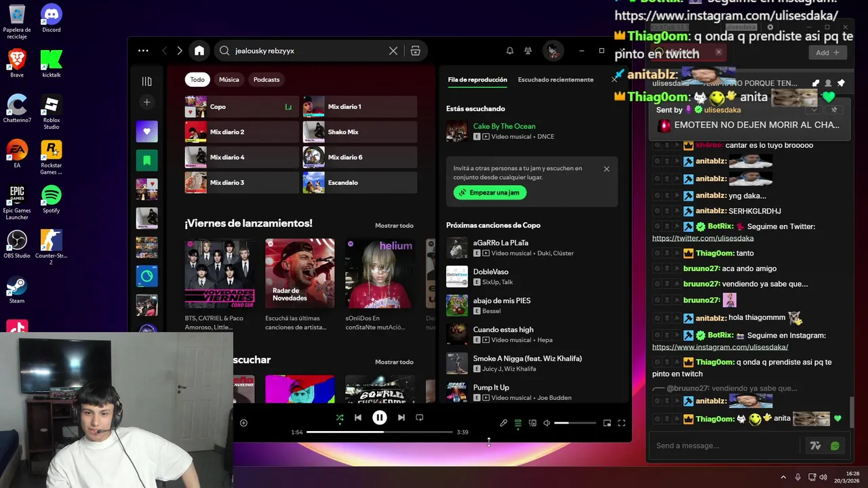
Task: Click Mostrar todo for Viernes de lanzamientos
Action: tap(394, 226)
